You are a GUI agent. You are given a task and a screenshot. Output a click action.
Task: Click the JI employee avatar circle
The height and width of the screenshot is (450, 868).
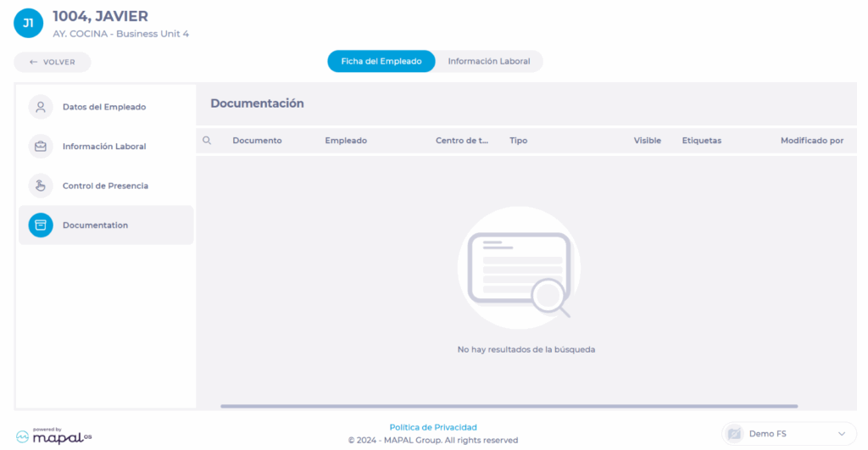coord(28,24)
